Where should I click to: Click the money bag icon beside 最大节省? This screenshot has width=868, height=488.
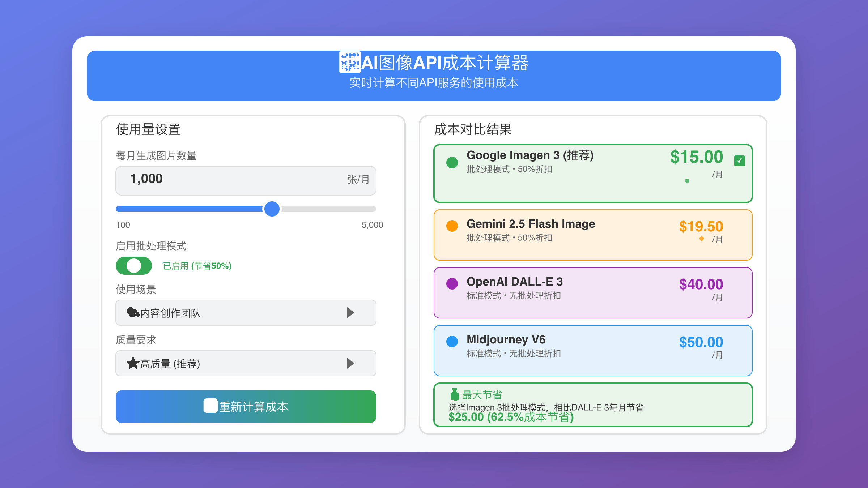pyautogui.click(x=455, y=394)
